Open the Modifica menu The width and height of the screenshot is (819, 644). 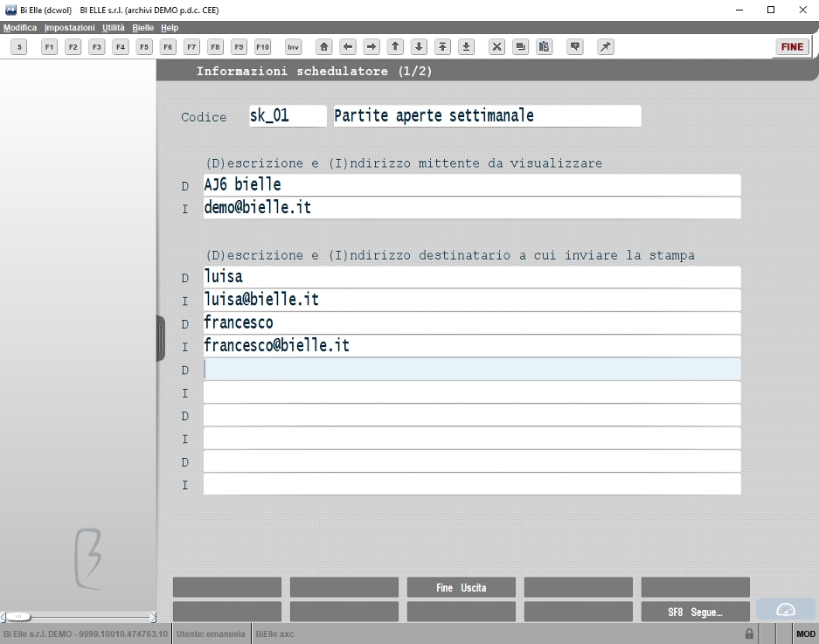[20, 28]
